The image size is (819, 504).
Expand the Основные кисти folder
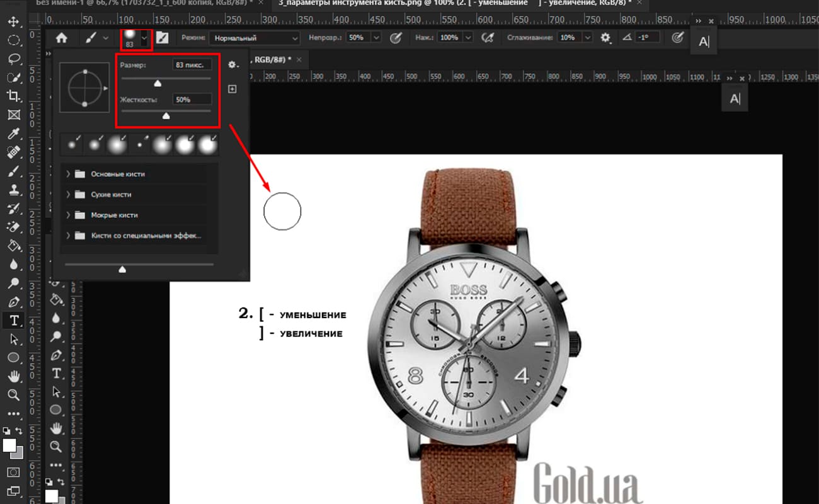(68, 174)
